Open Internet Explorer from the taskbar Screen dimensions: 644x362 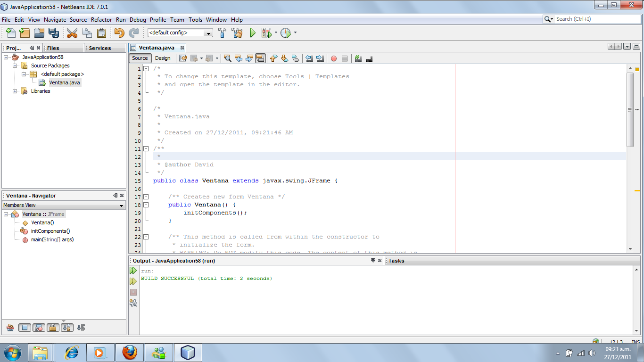71,353
